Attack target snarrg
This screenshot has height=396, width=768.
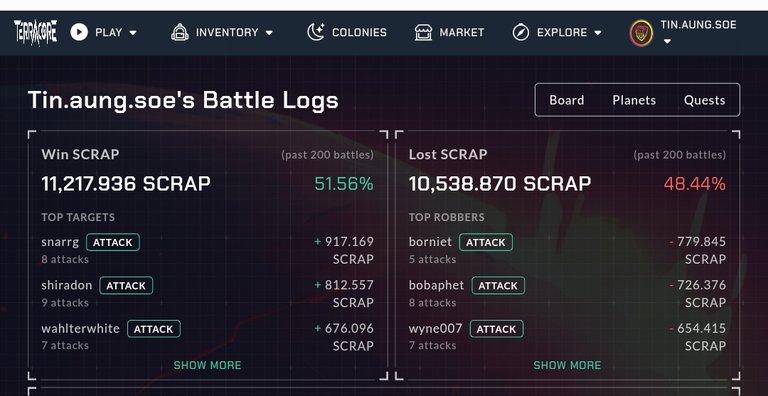(113, 242)
